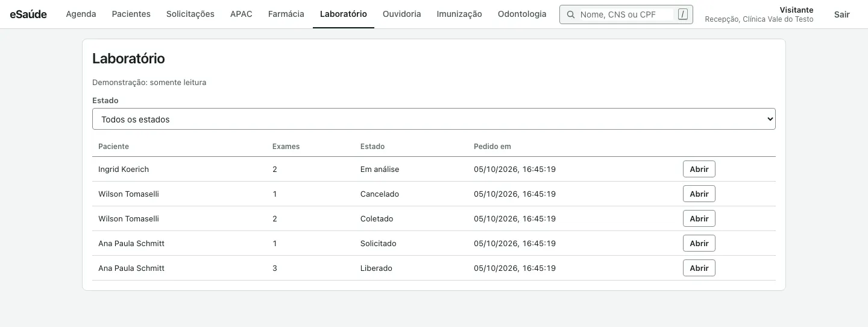Click the Recepção, Clínica Vale do Testo text
868x327 pixels.
[x=759, y=19]
